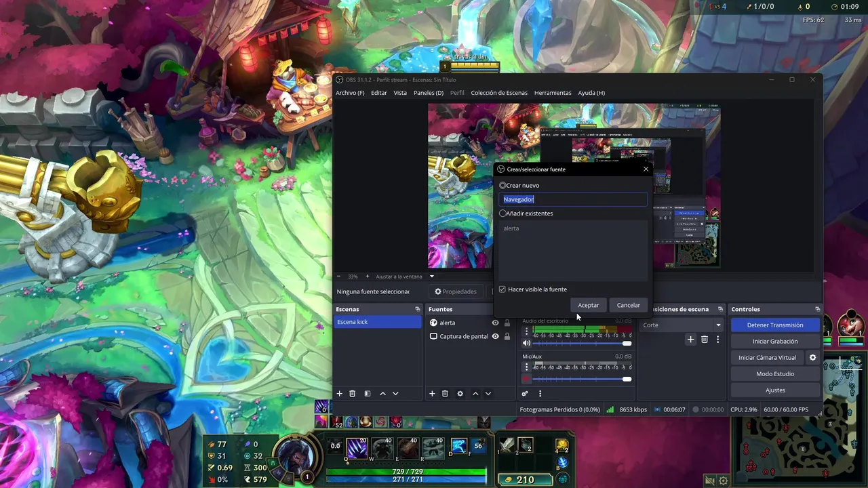The width and height of the screenshot is (868, 488).
Task: Open Ajustes from Controles panel
Action: 775,390
